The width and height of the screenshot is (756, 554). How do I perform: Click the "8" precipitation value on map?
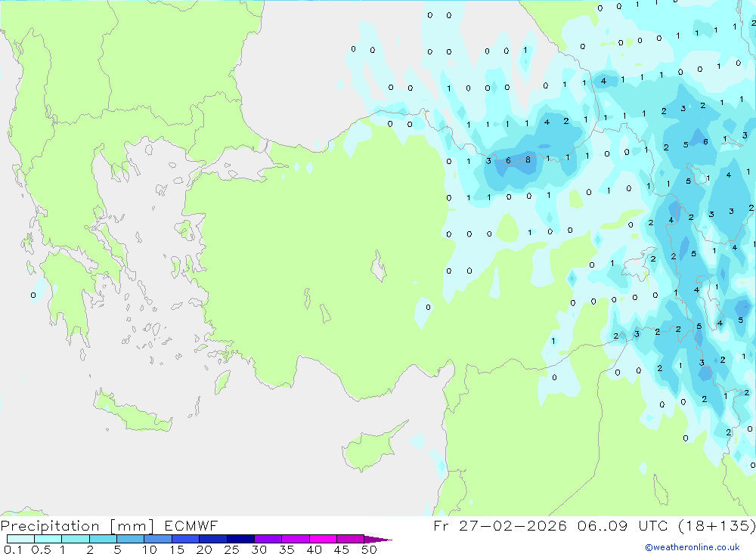pyautogui.click(x=528, y=159)
